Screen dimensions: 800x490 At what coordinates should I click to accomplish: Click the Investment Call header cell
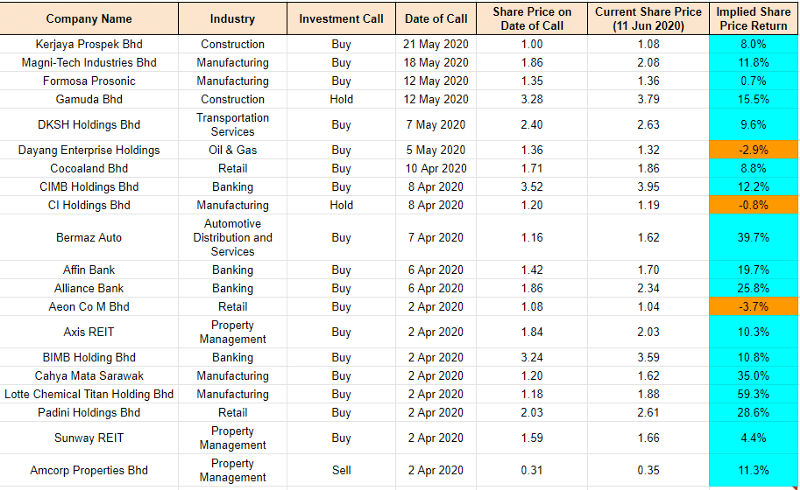[x=341, y=18]
